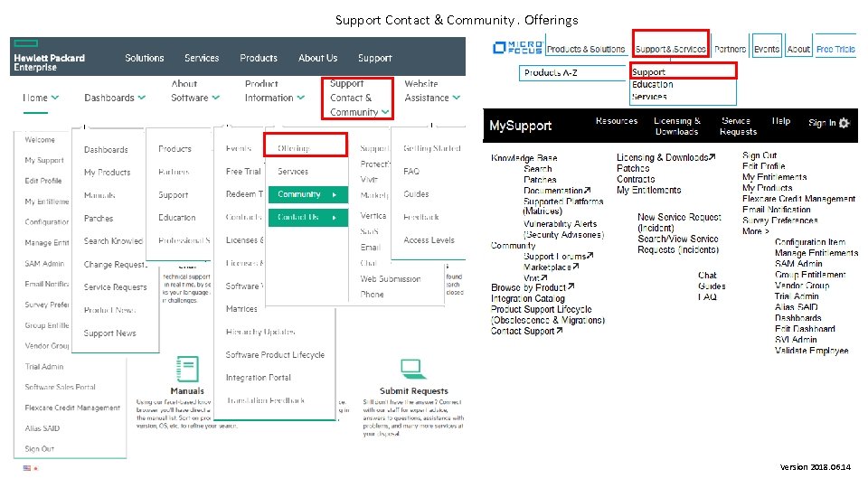
Task: Click the Sign In link
Action: (x=822, y=123)
